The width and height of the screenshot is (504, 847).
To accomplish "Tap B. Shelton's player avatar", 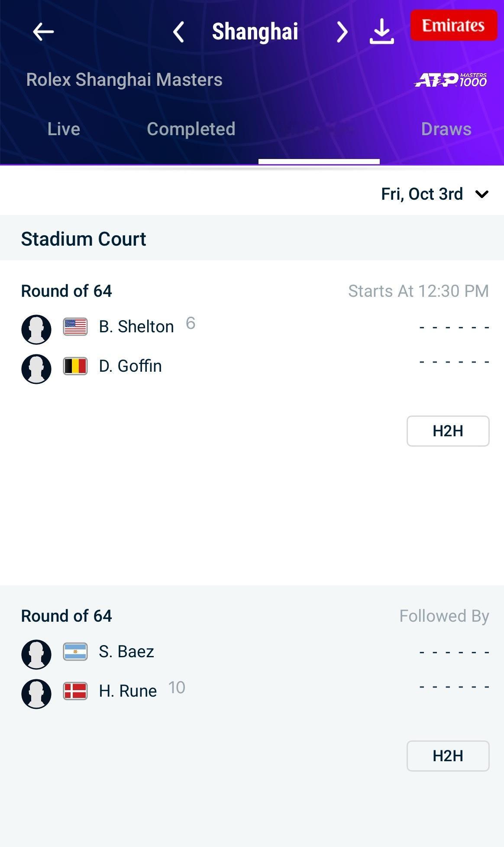I will pyautogui.click(x=36, y=329).
